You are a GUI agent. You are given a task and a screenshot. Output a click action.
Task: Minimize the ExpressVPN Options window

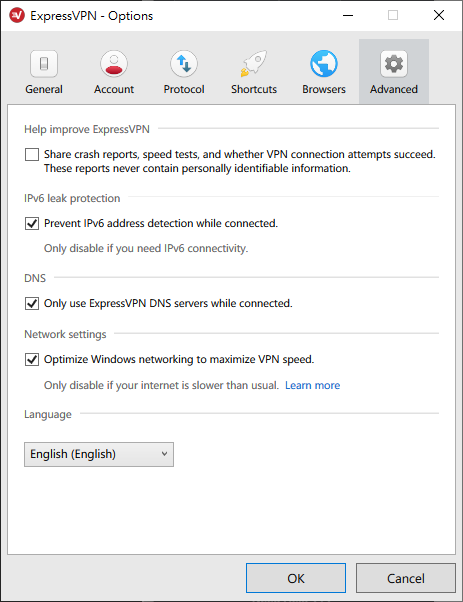coord(348,15)
